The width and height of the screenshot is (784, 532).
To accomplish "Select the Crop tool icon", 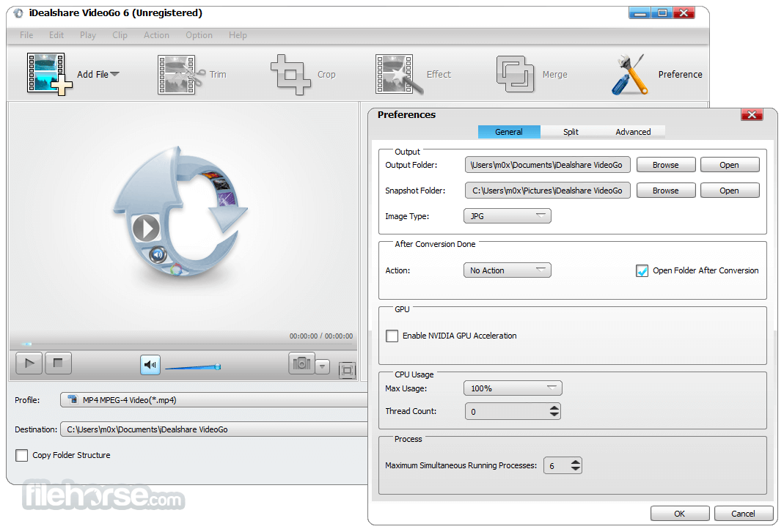I will point(290,75).
